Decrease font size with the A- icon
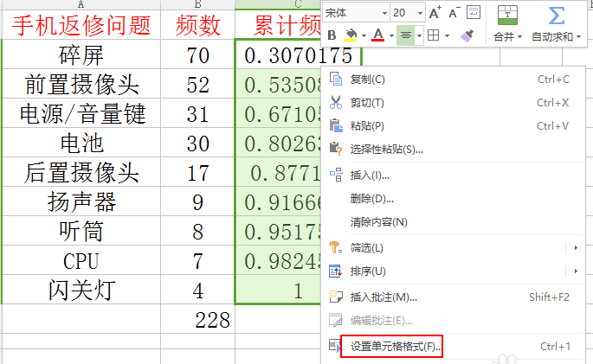 point(454,13)
